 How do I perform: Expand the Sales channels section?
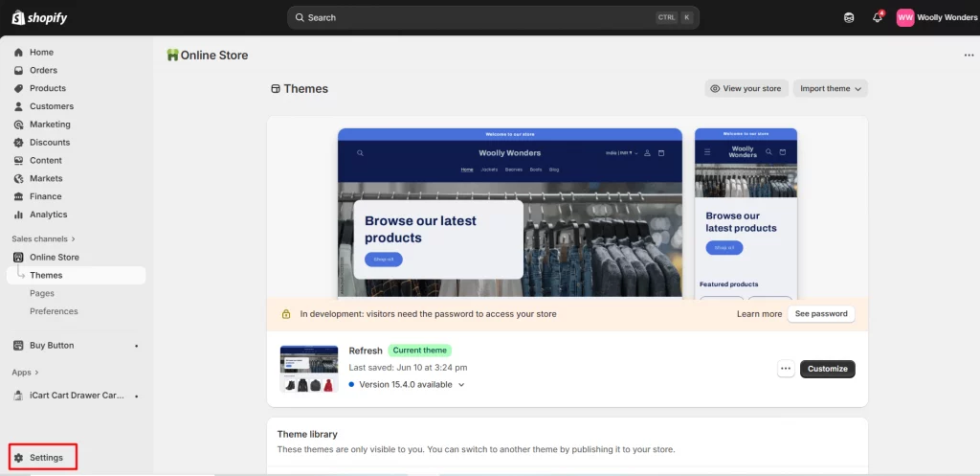[43, 238]
